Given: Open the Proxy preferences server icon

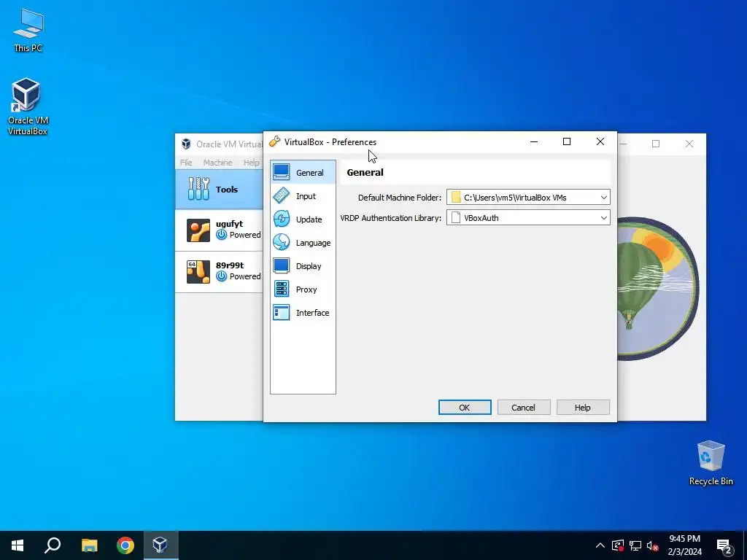Looking at the screenshot, I should pos(281,289).
